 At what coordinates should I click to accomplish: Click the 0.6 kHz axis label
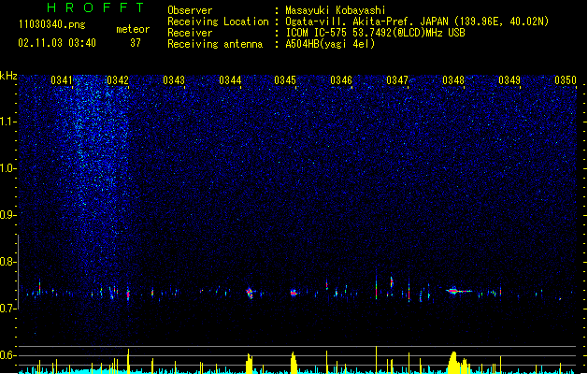[8, 355]
